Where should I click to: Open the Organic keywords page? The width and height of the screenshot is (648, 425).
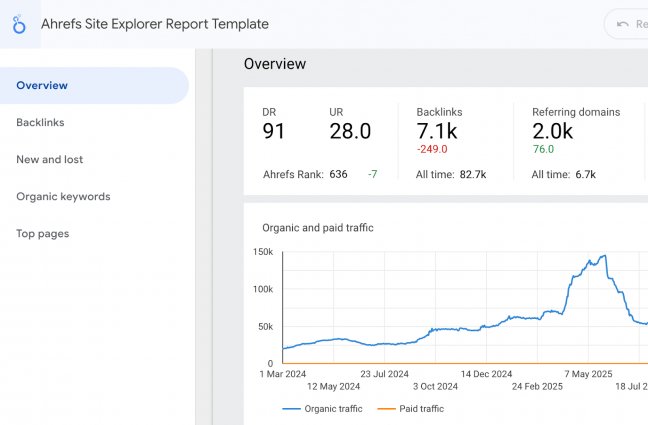tap(63, 197)
